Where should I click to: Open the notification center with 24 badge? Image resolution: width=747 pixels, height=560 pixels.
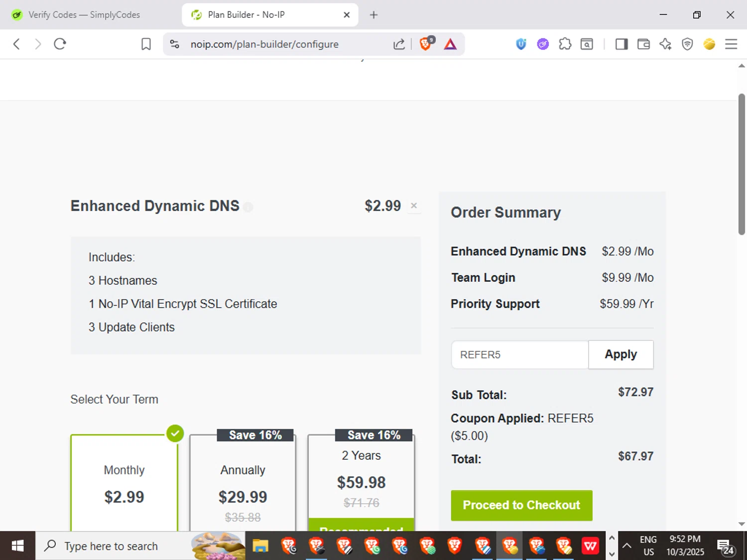point(726,546)
